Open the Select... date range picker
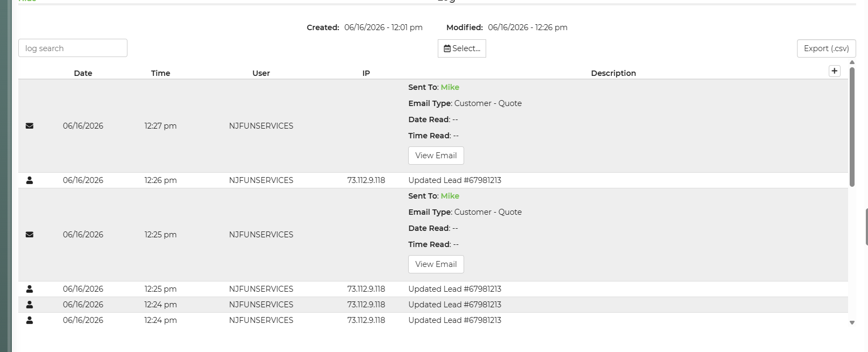Screen dimensions: 868x352 coord(462,48)
